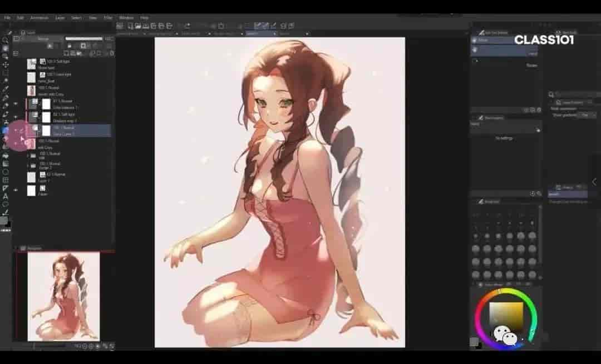Image resolution: width=601 pixels, height=364 pixels.
Task: Expand the lower of the two folder layers
Action: pyautogui.click(x=28, y=166)
